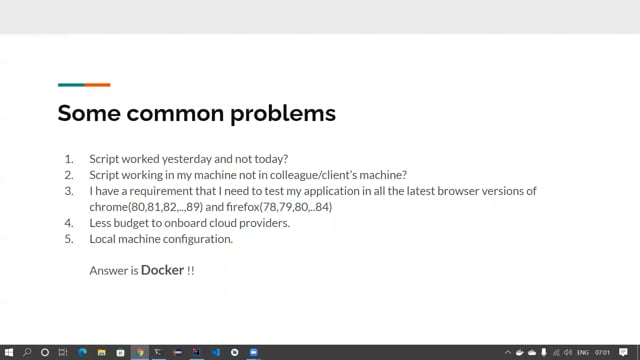Open the clock showing 07:01
This screenshot has width=640, height=360.
coord(602,352)
